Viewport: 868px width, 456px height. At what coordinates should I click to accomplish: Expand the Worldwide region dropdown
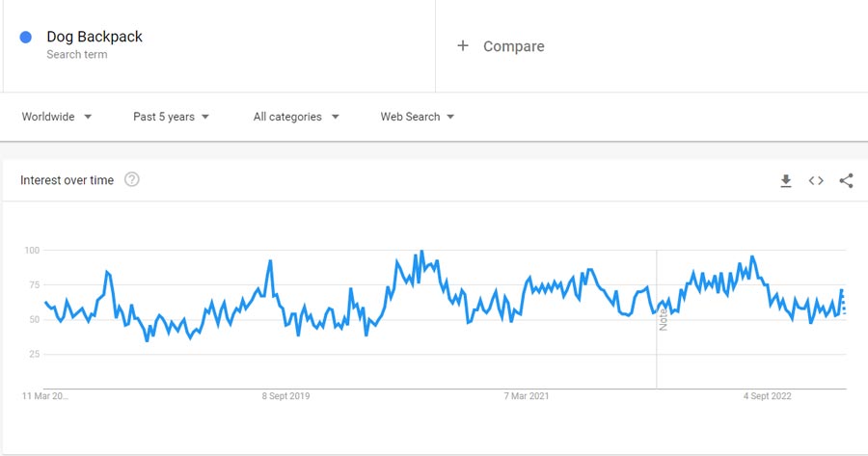[57, 117]
